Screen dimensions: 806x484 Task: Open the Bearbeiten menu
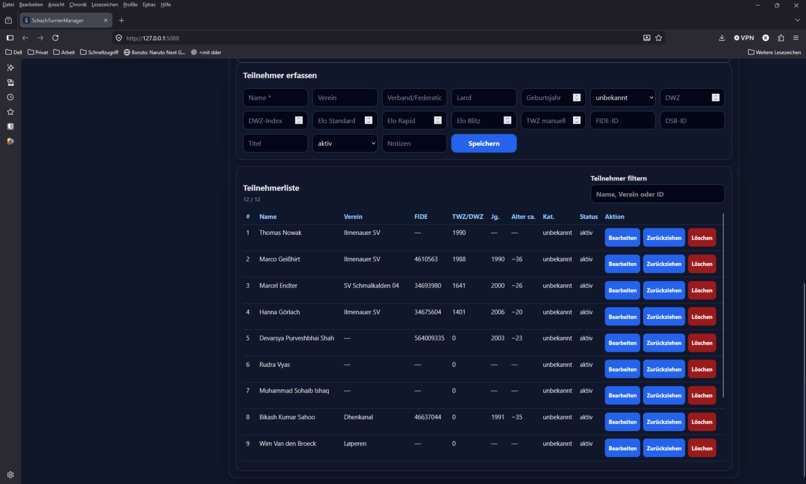coord(31,5)
